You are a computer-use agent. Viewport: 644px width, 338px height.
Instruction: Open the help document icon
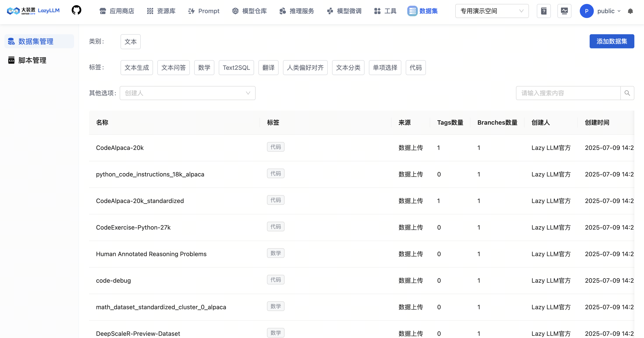click(544, 11)
